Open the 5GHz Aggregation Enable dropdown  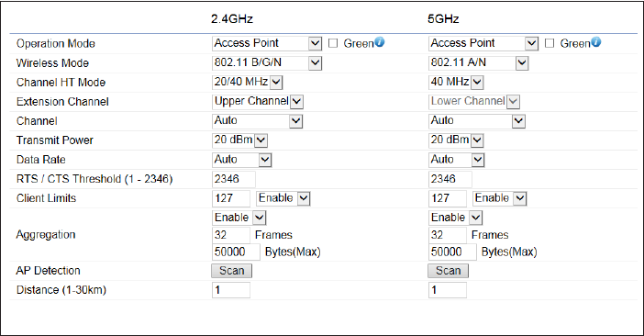coord(456,218)
